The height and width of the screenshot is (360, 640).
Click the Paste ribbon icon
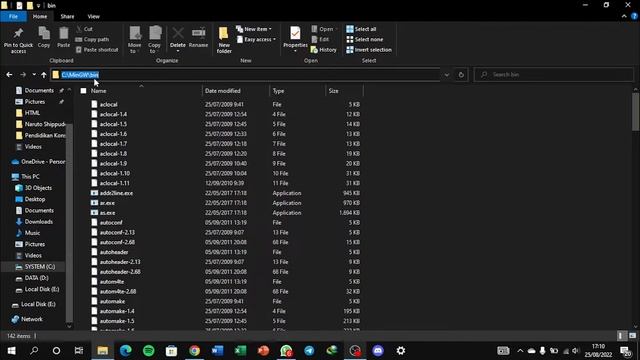click(63, 38)
